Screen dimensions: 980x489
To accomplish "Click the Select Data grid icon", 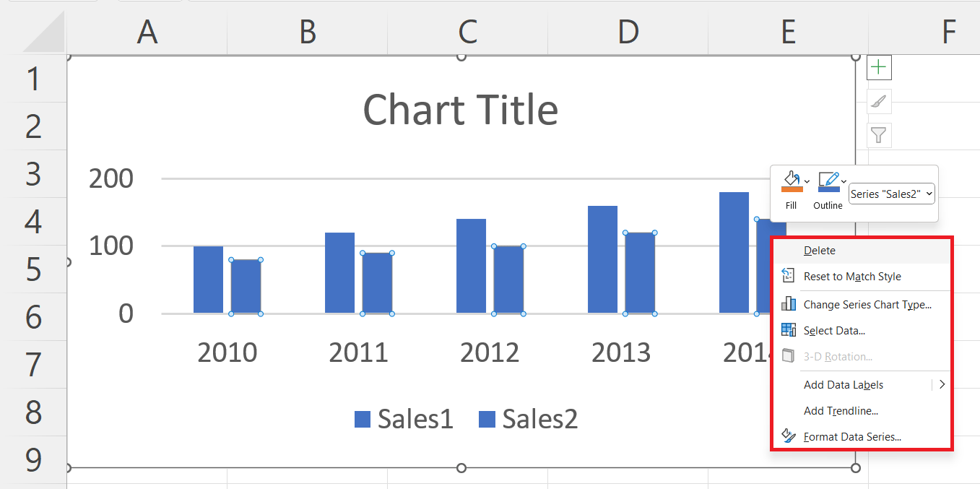I will (789, 330).
